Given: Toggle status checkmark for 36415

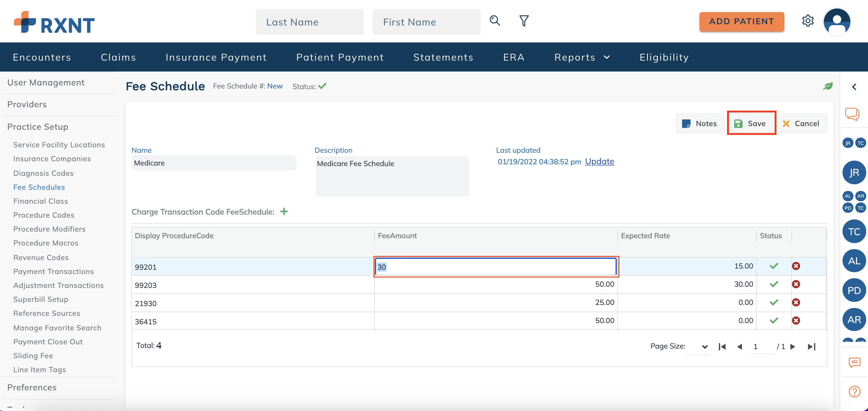Looking at the screenshot, I should (x=774, y=321).
